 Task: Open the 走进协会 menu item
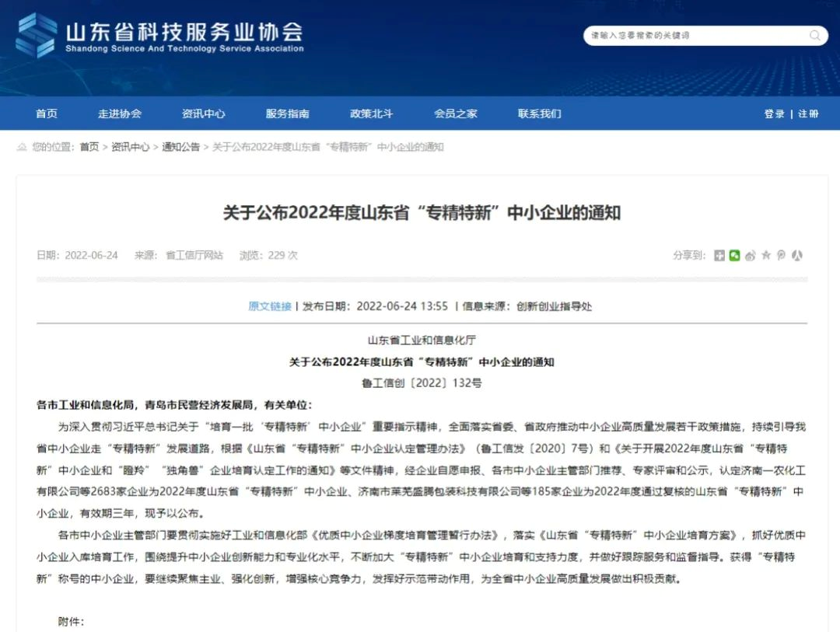point(120,113)
